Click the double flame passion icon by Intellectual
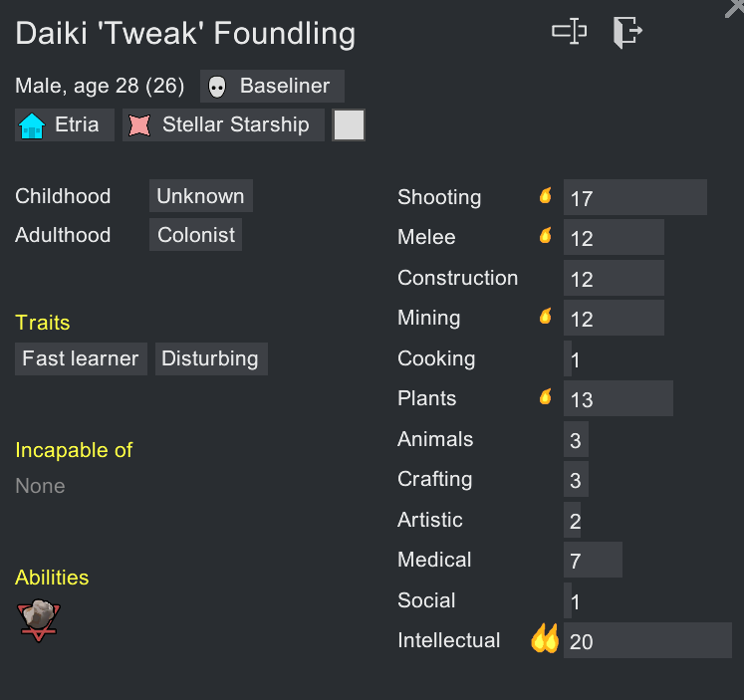 point(545,638)
